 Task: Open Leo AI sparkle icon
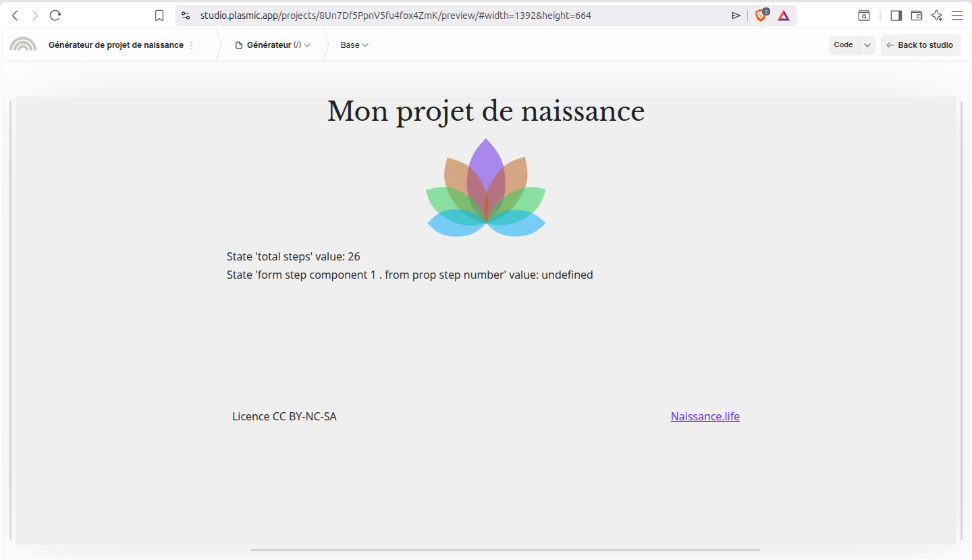tap(936, 15)
